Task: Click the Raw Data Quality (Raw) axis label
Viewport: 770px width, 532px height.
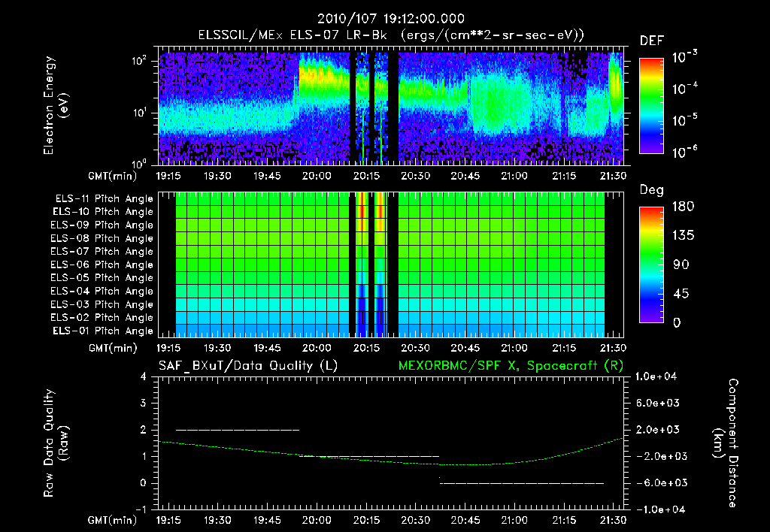Action: tap(56, 443)
